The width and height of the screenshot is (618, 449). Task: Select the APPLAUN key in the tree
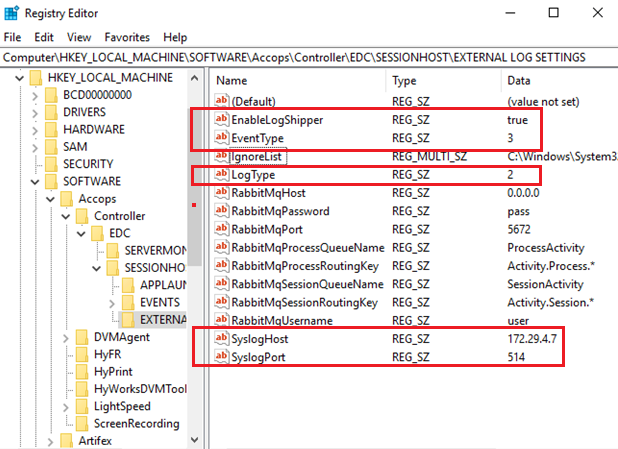163,285
